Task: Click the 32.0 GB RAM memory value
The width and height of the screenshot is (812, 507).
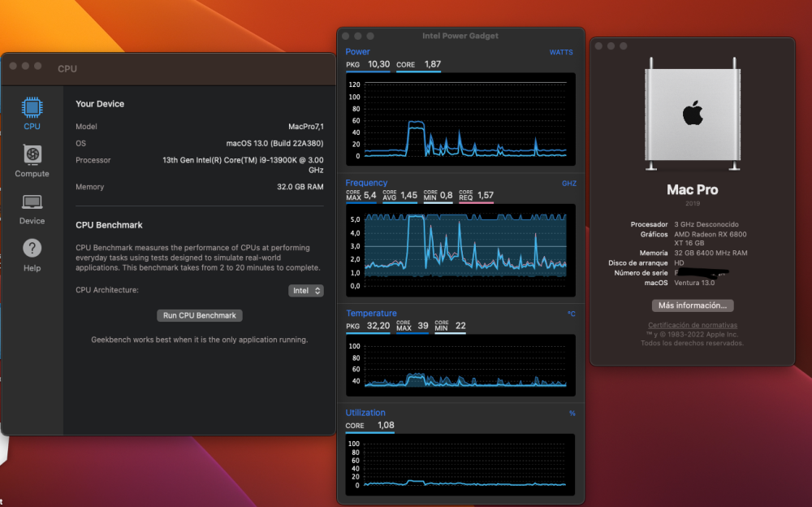Action: 300,187
